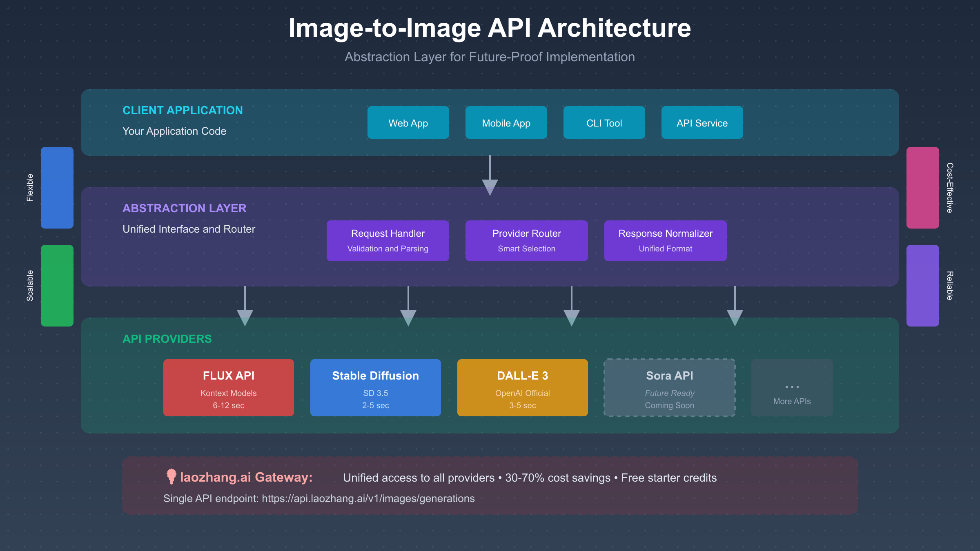Select the API Service box

click(x=702, y=122)
